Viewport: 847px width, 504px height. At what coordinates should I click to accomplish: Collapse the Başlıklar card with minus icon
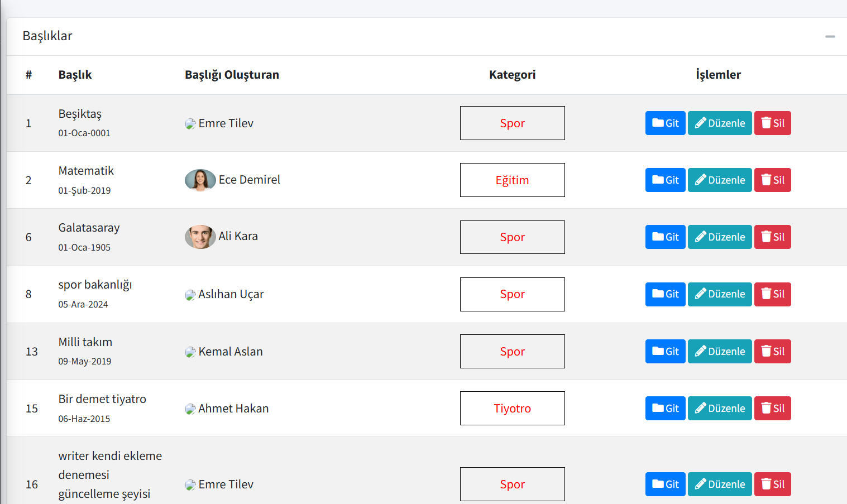point(830,36)
